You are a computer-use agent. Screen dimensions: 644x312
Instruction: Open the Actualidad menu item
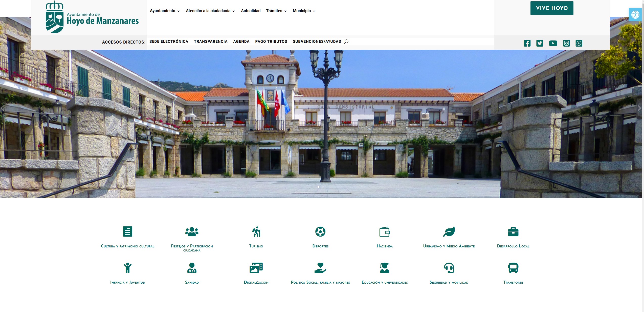pyautogui.click(x=251, y=11)
